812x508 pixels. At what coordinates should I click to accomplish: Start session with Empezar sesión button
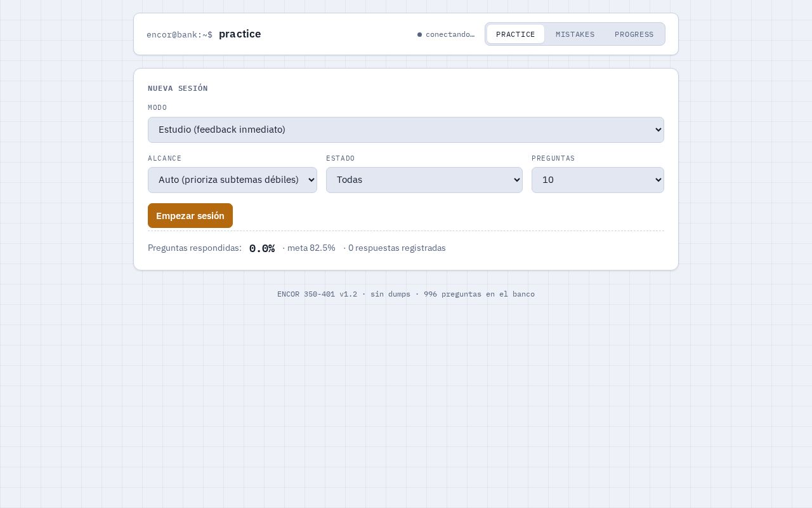(x=190, y=216)
